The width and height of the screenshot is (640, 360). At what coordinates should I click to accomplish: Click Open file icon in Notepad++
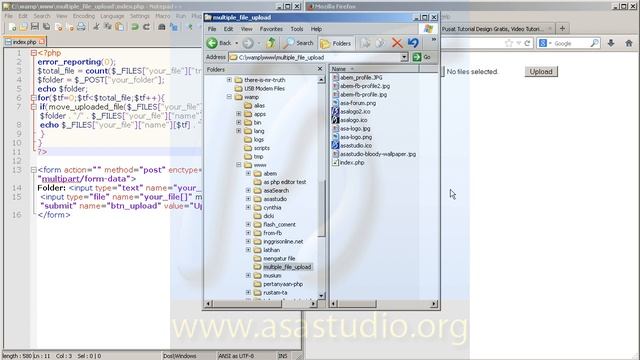[x=23, y=27]
